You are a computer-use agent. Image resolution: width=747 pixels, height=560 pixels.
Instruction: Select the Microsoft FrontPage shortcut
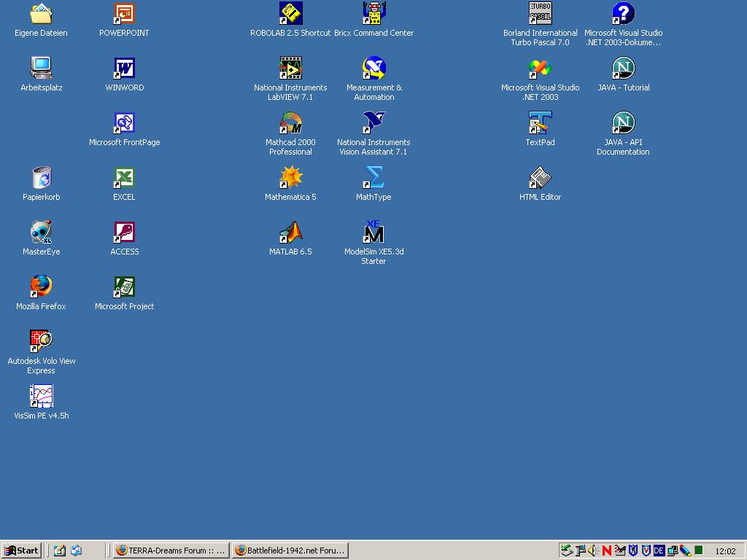[x=124, y=122]
